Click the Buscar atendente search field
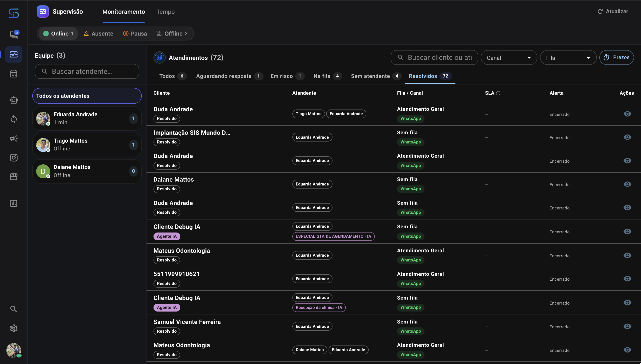The image size is (641, 364). [x=87, y=71]
